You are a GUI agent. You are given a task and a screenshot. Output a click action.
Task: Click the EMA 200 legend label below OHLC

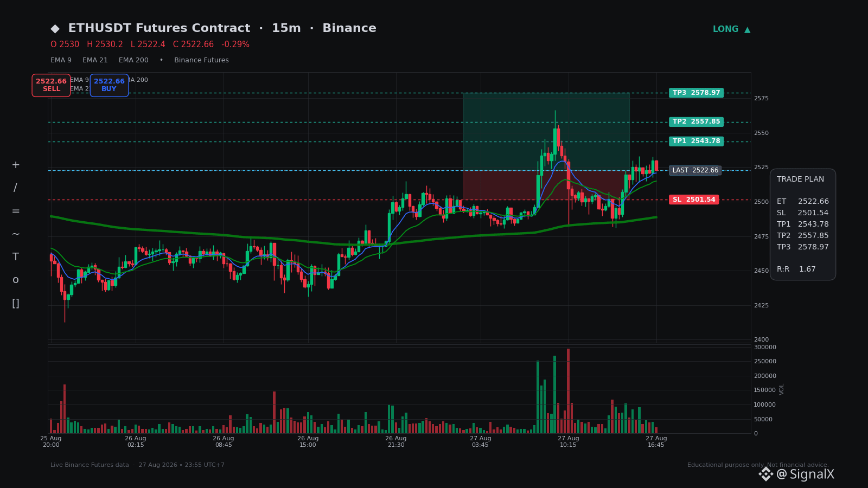[133, 60]
